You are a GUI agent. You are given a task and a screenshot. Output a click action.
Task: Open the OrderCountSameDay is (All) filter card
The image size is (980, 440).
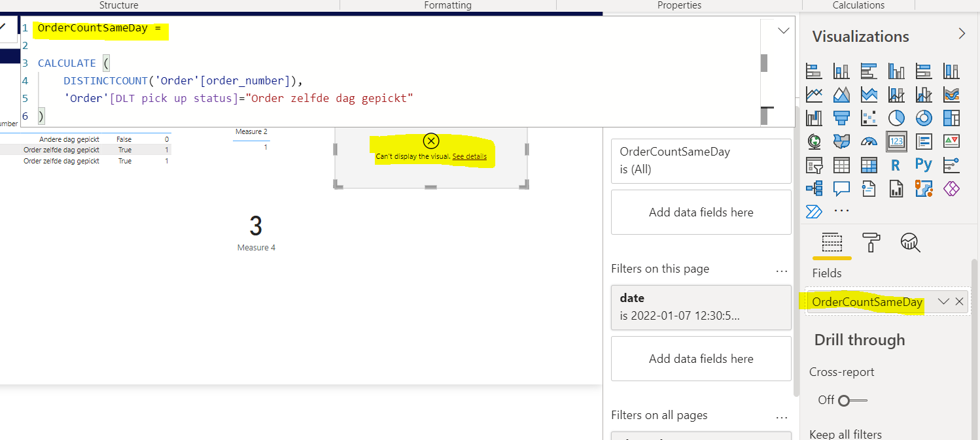point(701,160)
